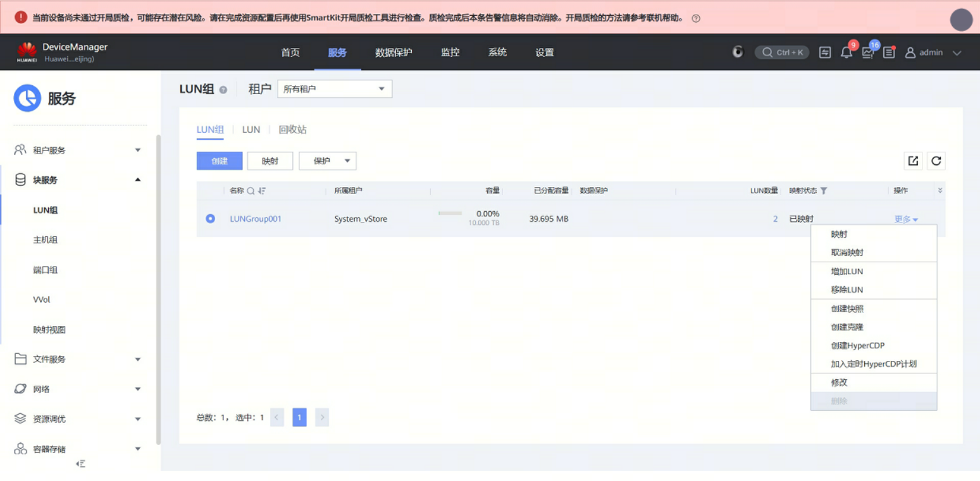
Task: Click the red alert icon in warning banner
Action: click(x=21, y=18)
